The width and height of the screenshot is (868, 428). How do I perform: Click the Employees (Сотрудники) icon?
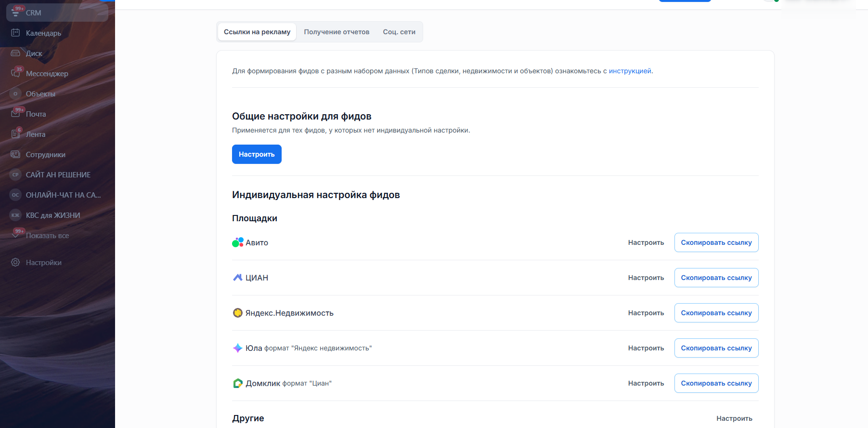(x=15, y=154)
